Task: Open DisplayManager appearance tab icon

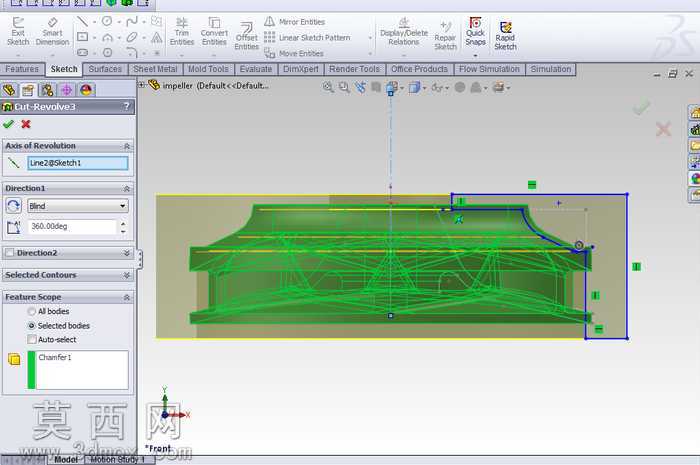Action: point(86,90)
